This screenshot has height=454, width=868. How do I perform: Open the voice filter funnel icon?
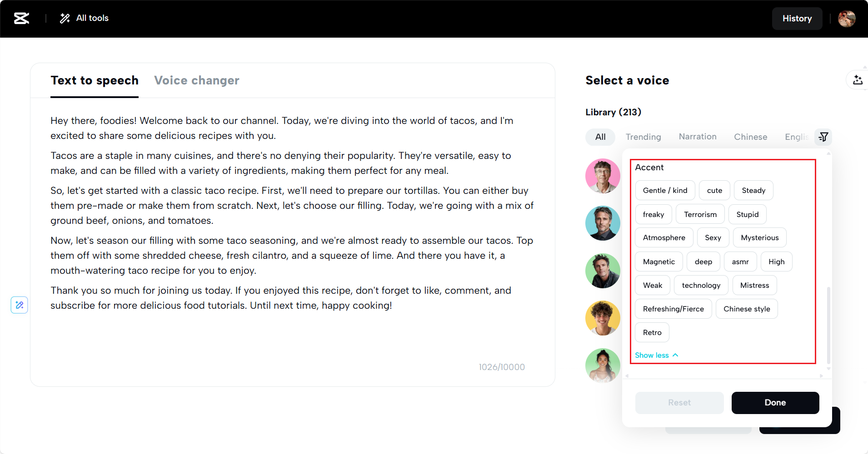823,137
